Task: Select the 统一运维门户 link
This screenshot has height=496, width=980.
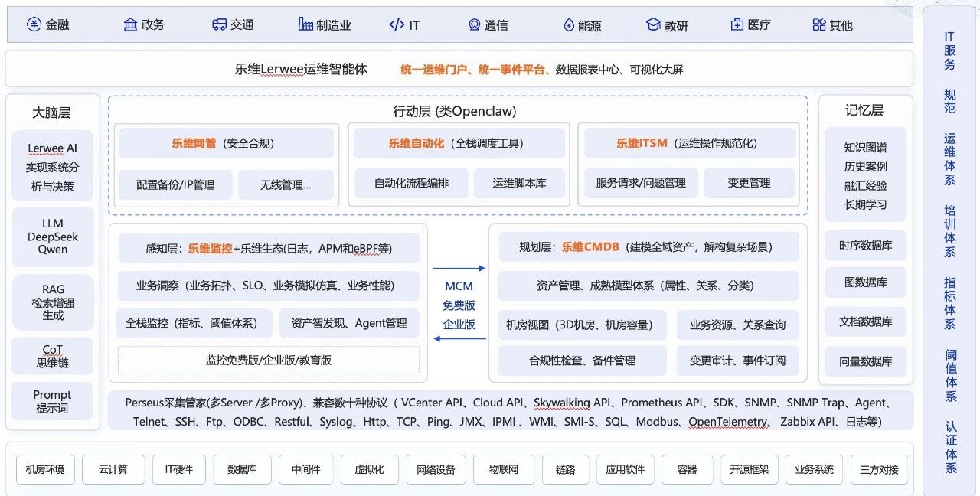Action: [x=432, y=70]
